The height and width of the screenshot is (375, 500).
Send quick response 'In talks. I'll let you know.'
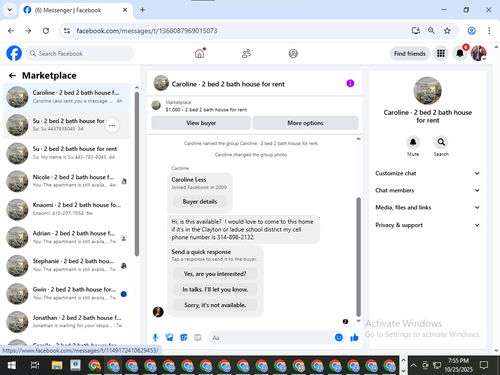click(x=215, y=289)
